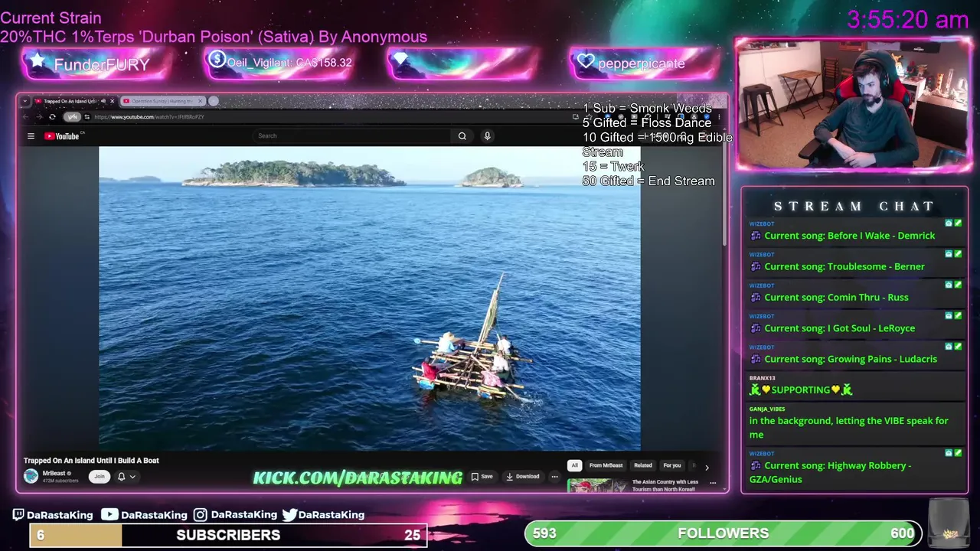Click the raft video player area
The width and height of the screenshot is (980, 551).
[370, 298]
